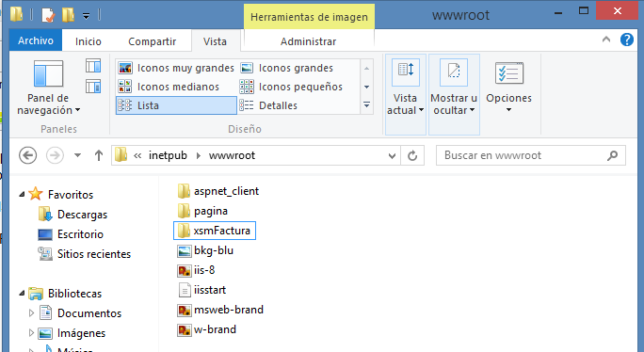Image resolution: width=644 pixels, height=352 pixels.
Task: Switch to the Inicio tab
Action: [x=89, y=41]
